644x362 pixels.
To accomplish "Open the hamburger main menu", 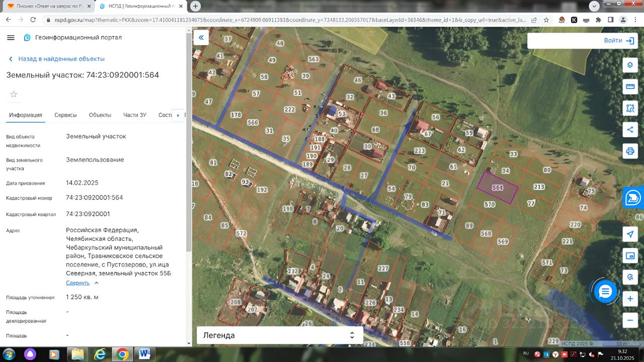I will tap(11, 38).
